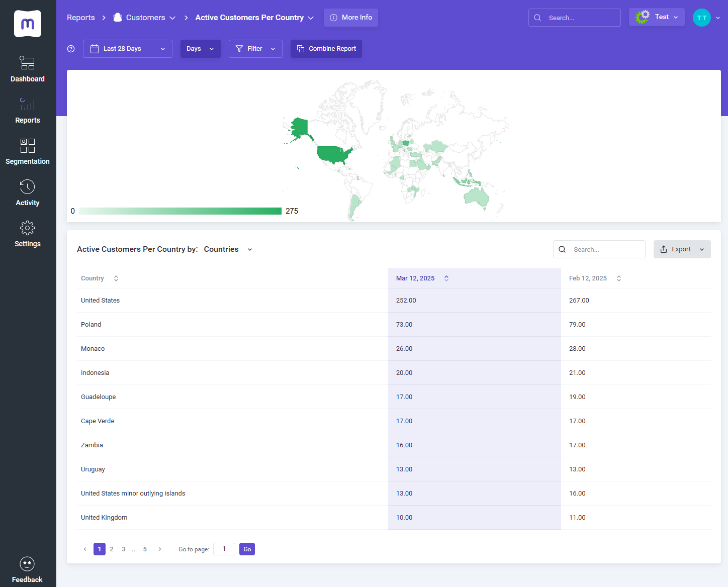Sort by the Feb 12, 2025 column arrows
This screenshot has height=587, width=728.
point(619,278)
